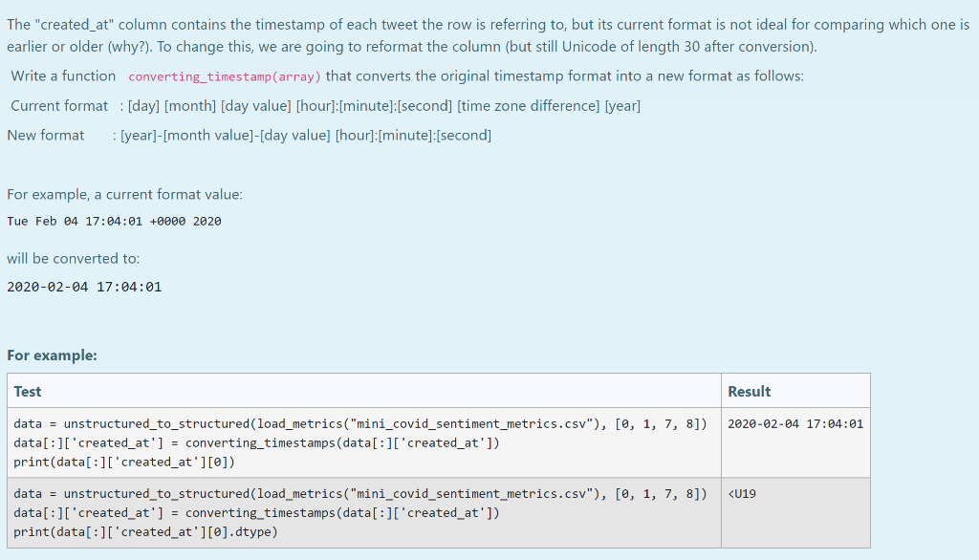Viewport: 979px width, 560px height.
Task: Click the print line ending in [0].dtype
Action: [x=145, y=532]
